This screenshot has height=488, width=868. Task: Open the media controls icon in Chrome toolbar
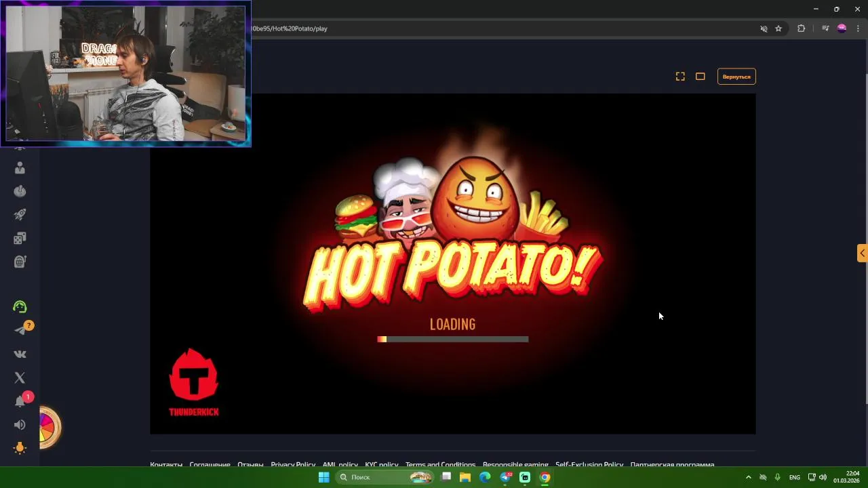tap(825, 28)
